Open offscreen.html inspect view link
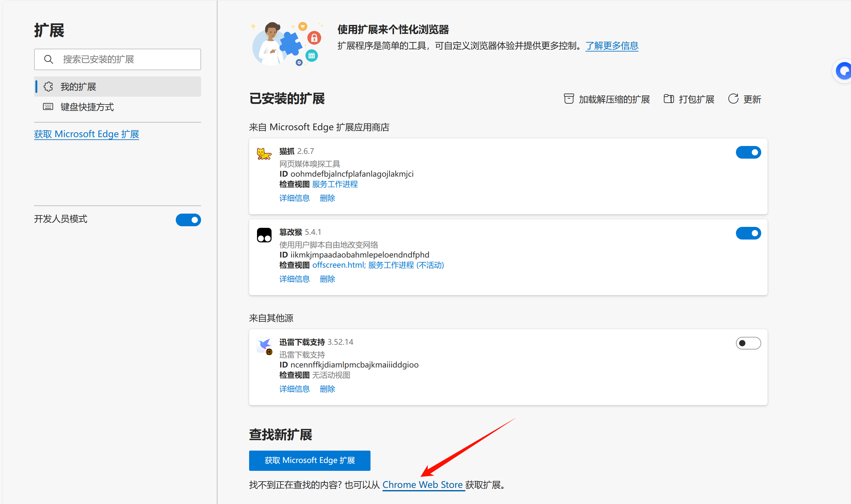 pyautogui.click(x=338, y=265)
